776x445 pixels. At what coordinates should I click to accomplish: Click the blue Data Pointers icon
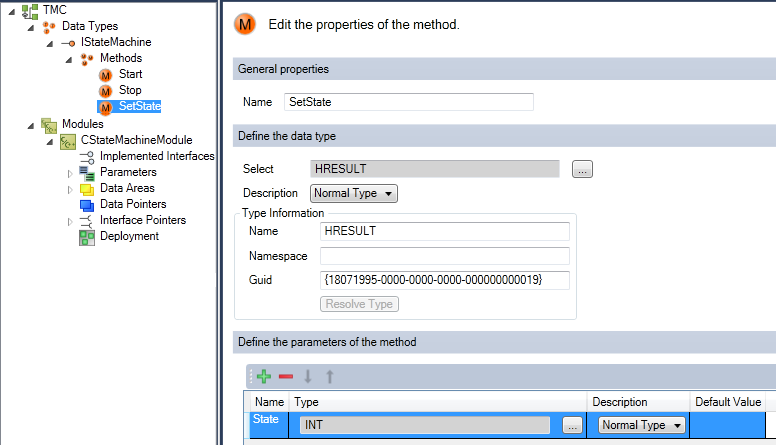click(87, 205)
